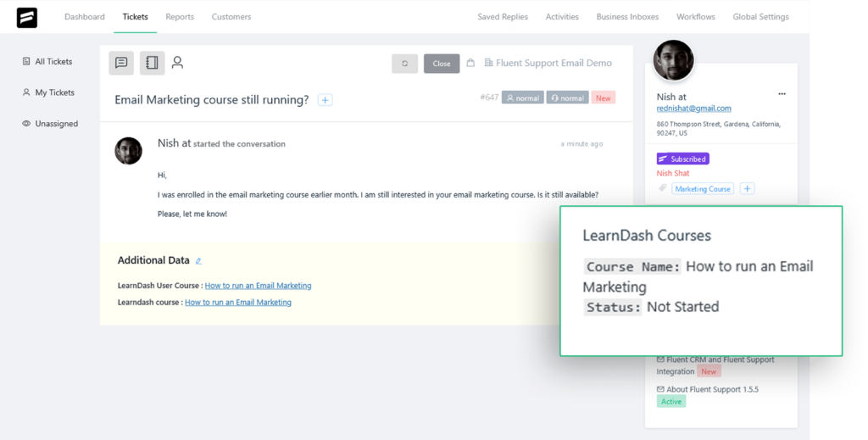Open Business Inboxes
868x440 pixels.
(x=627, y=17)
